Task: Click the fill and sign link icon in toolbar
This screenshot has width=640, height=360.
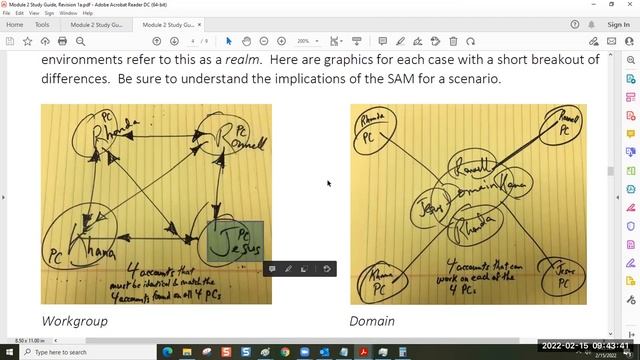Action: click(594, 41)
